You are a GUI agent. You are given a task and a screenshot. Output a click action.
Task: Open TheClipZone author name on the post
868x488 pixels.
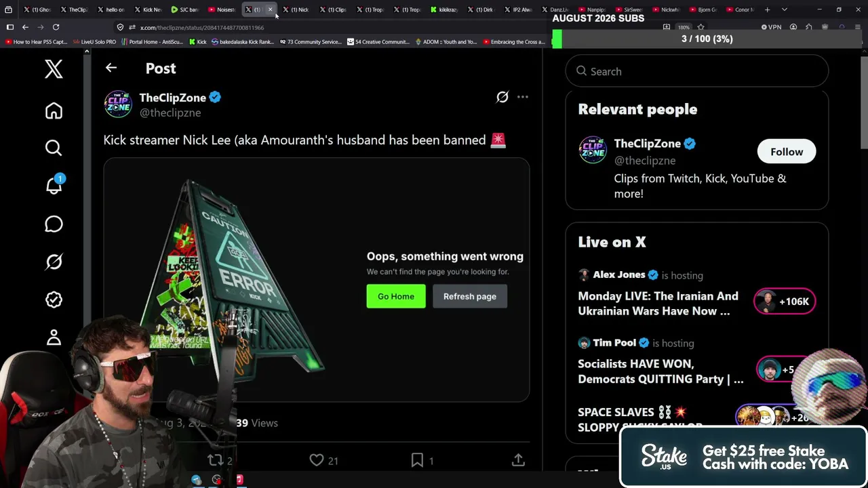pyautogui.click(x=173, y=98)
